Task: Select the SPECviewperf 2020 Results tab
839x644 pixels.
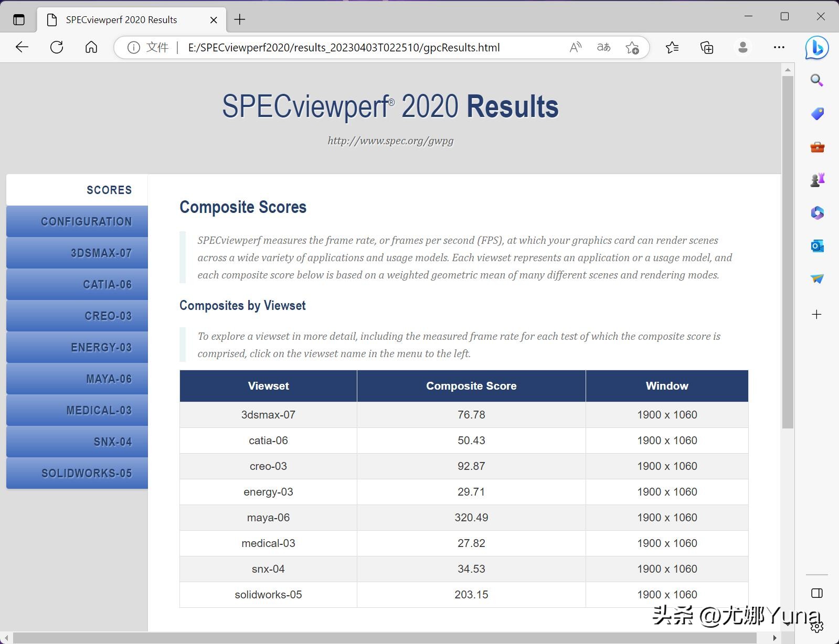Action: pos(132,20)
